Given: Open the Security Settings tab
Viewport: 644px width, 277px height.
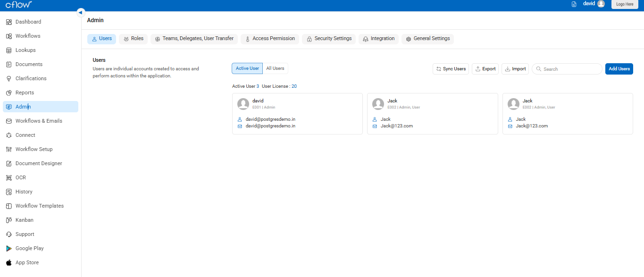Looking at the screenshot, I should [329, 39].
